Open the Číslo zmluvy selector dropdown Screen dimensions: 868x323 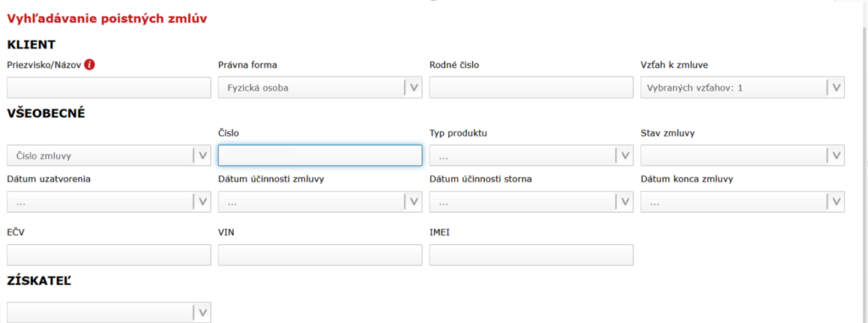[x=109, y=156]
